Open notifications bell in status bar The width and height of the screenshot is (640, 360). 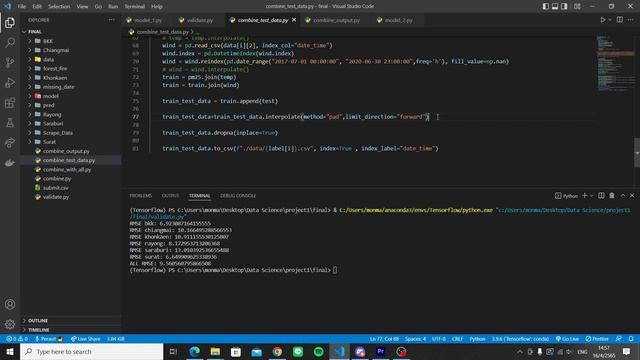pyautogui.click(x=631, y=339)
